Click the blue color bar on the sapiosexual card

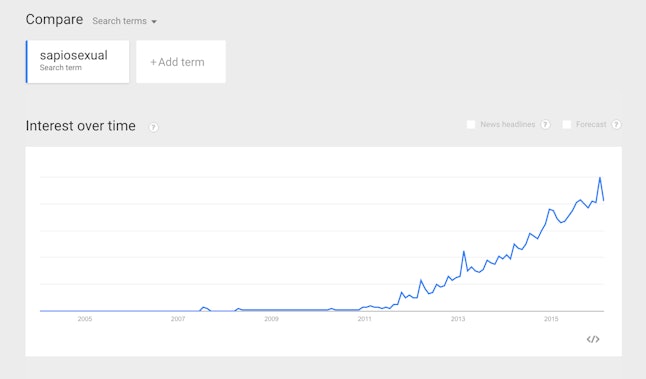[x=27, y=62]
